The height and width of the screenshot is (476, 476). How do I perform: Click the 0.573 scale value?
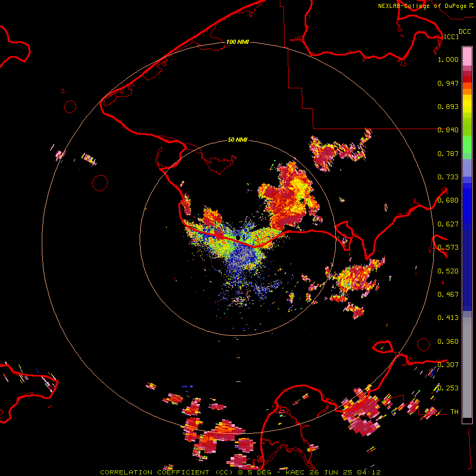tap(448, 248)
